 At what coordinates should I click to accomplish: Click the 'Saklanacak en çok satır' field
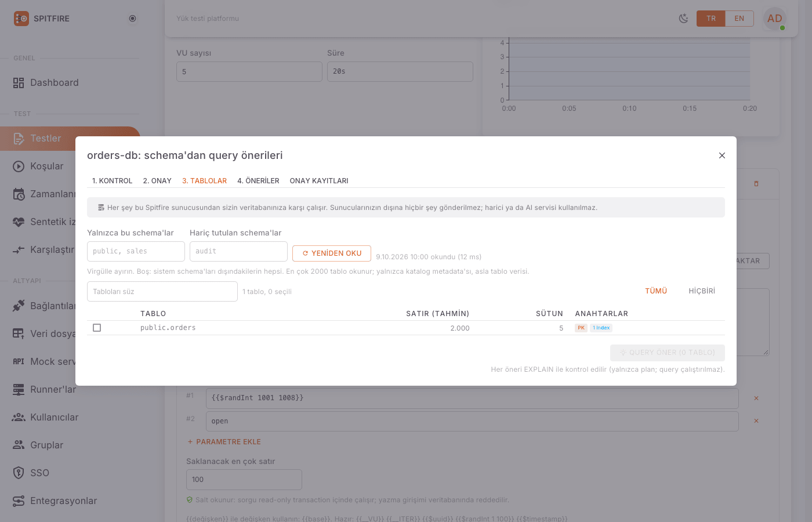(x=244, y=480)
